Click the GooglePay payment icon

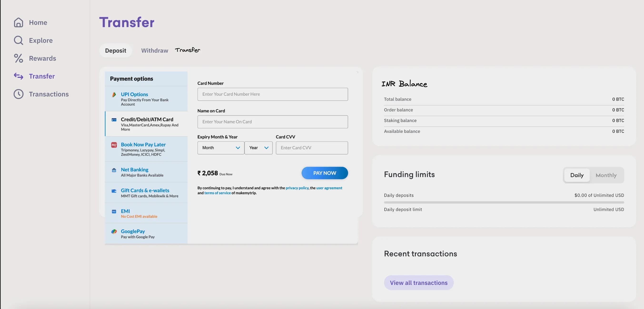[114, 231]
